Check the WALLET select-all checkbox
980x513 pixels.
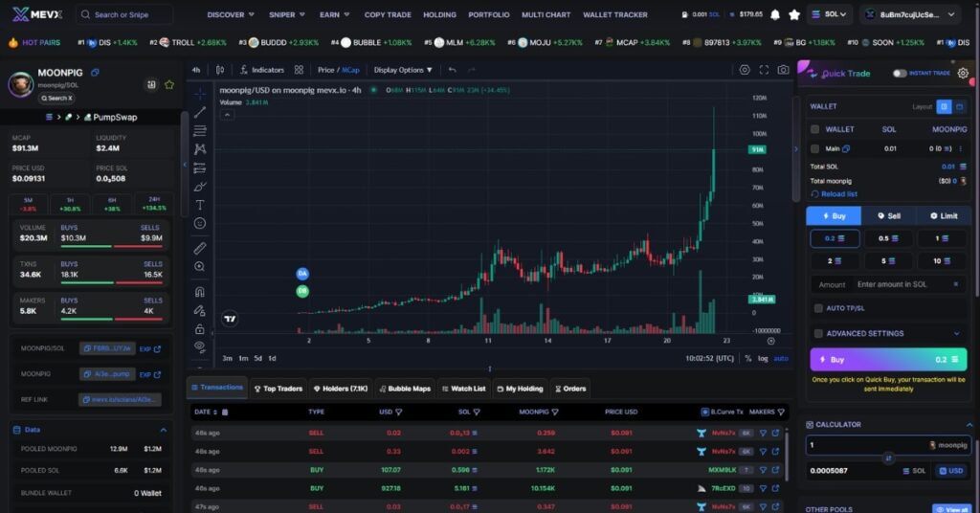[x=815, y=129]
